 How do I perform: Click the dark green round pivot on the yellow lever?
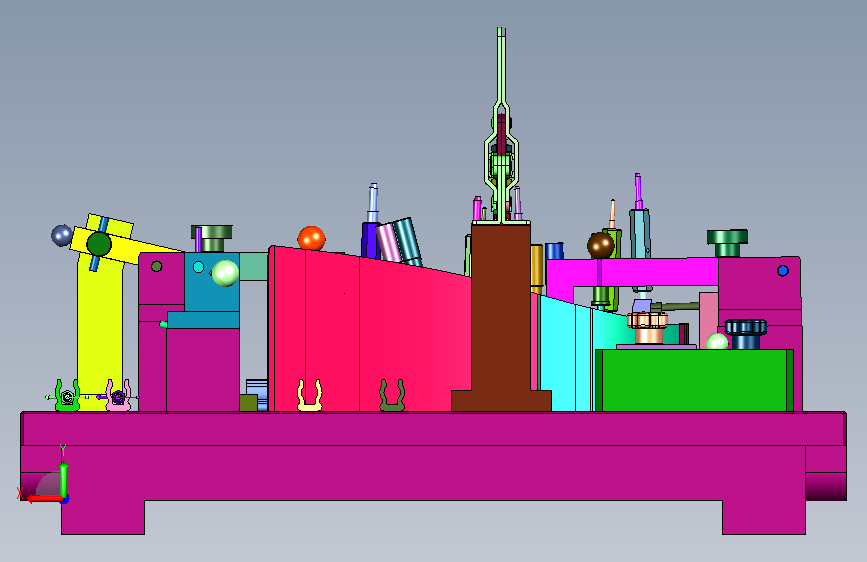[x=99, y=244]
